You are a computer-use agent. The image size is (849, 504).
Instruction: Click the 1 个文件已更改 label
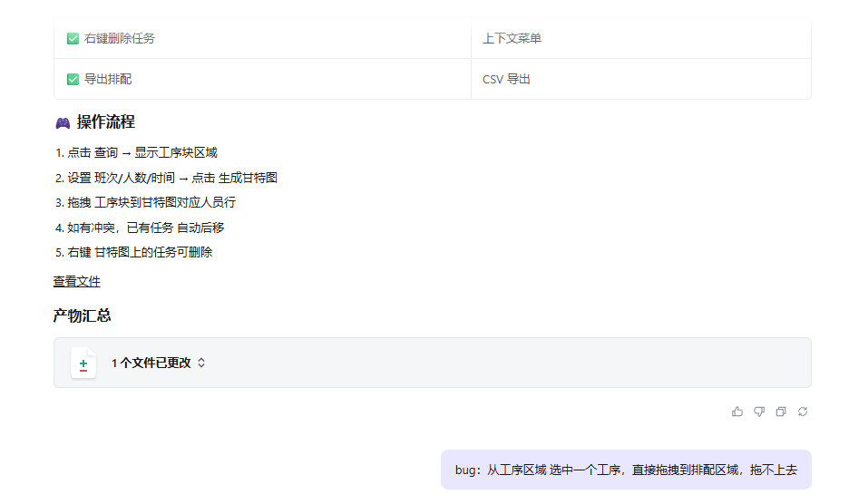tap(151, 363)
